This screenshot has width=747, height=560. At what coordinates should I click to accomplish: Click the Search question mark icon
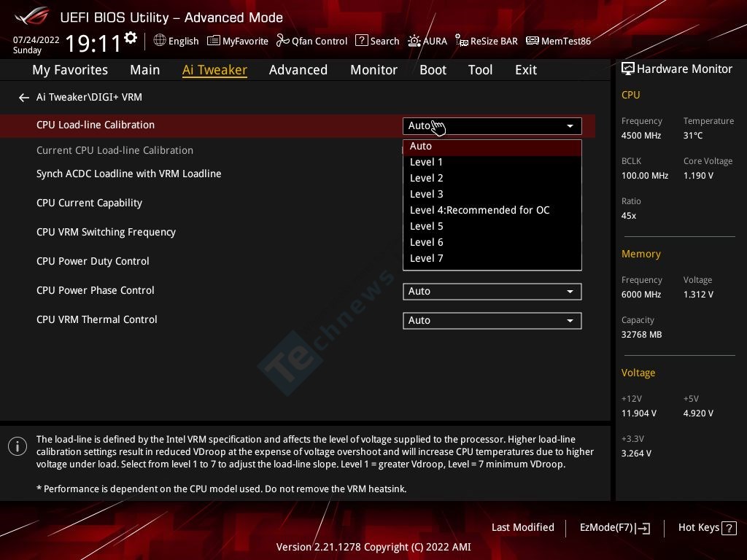(362, 41)
